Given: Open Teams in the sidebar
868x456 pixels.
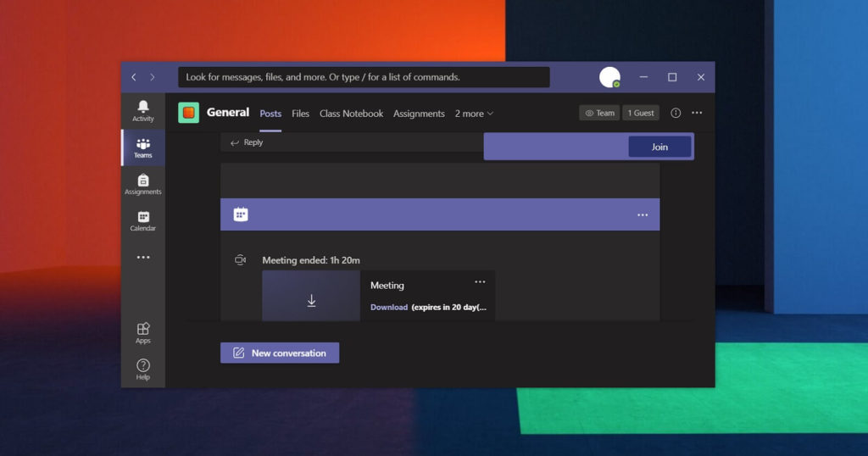Looking at the screenshot, I should 142,147.
